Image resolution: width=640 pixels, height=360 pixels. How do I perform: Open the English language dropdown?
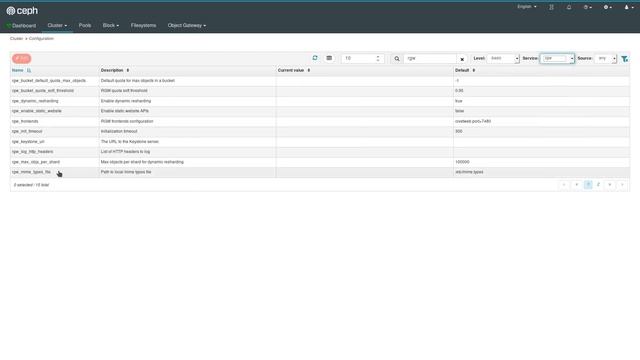point(527,7)
